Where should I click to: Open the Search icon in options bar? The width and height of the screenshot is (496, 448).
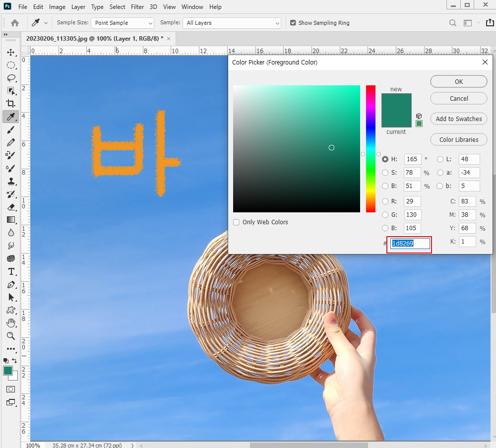click(x=453, y=23)
